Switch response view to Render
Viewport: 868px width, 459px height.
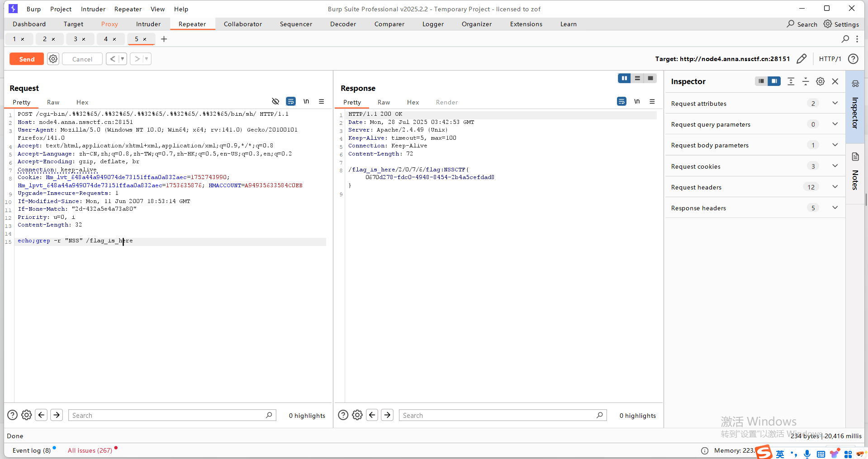tap(447, 102)
